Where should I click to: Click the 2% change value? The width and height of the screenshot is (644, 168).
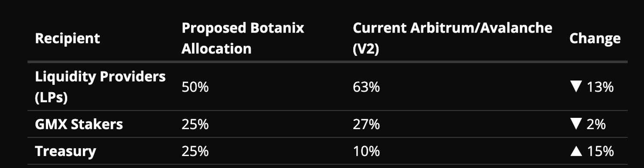click(596, 124)
